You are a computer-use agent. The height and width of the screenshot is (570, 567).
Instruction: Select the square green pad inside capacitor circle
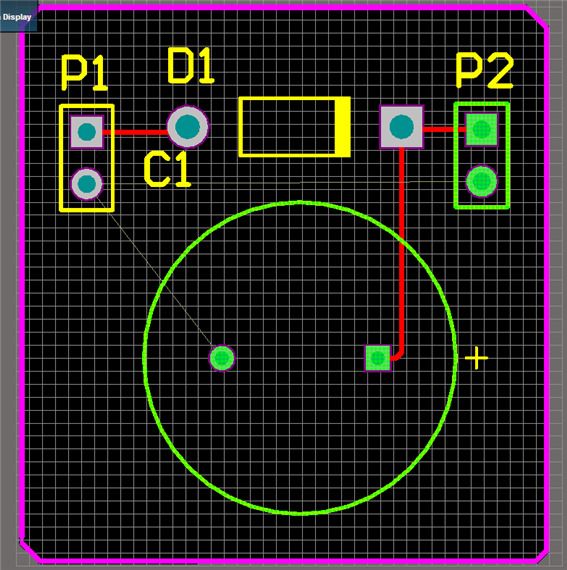(x=378, y=358)
